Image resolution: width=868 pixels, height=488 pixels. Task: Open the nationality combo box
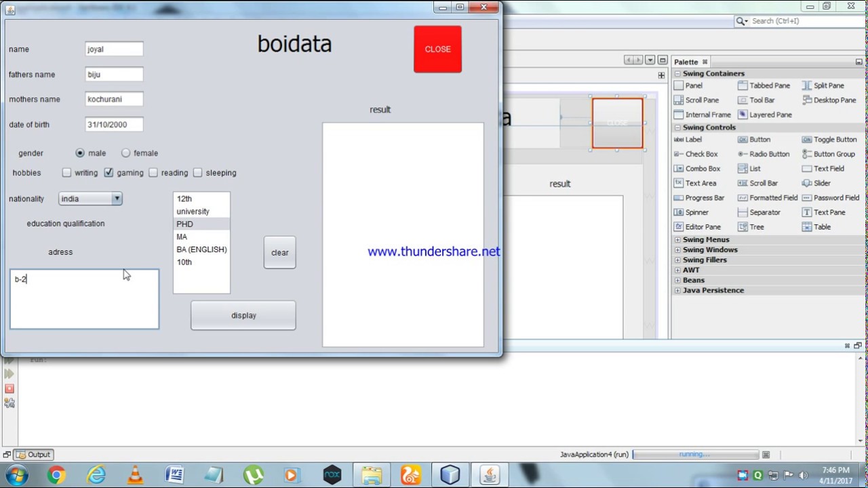pos(90,199)
